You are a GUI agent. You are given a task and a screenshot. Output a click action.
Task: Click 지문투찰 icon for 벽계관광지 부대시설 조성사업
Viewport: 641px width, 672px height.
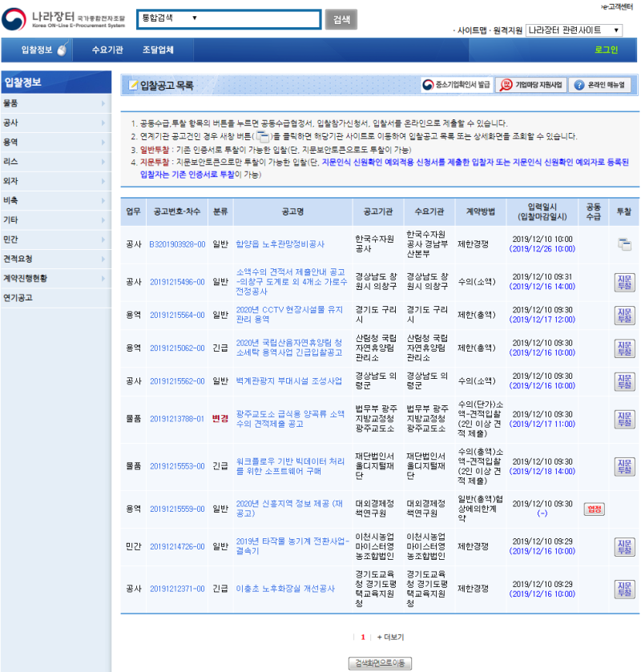624,381
